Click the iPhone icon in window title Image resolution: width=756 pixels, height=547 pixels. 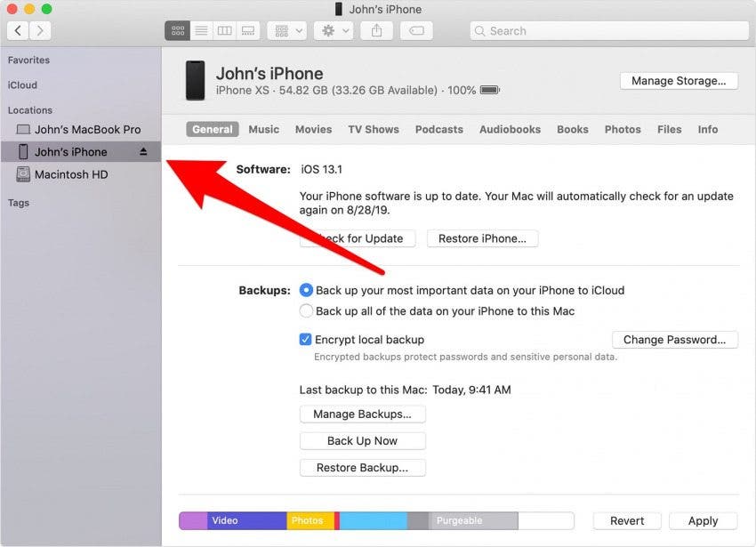(339, 9)
